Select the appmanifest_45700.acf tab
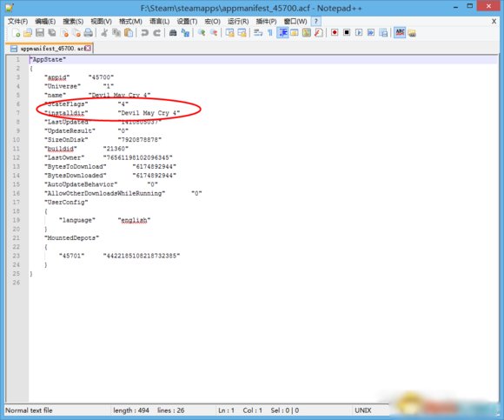This screenshot has height=420, width=504. click(x=50, y=49)
